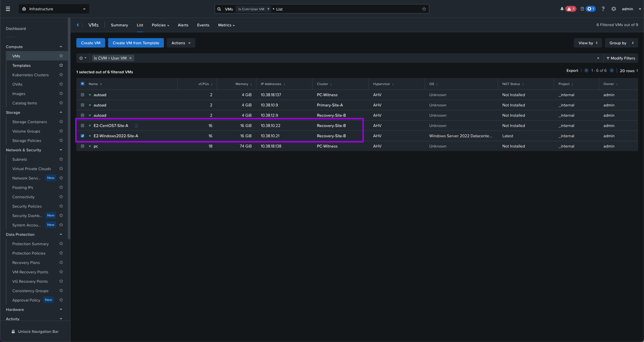This screenshot has width=644, height=342.
Task: Bookmark the current search with star icon
Action: [x=424, y=9]
